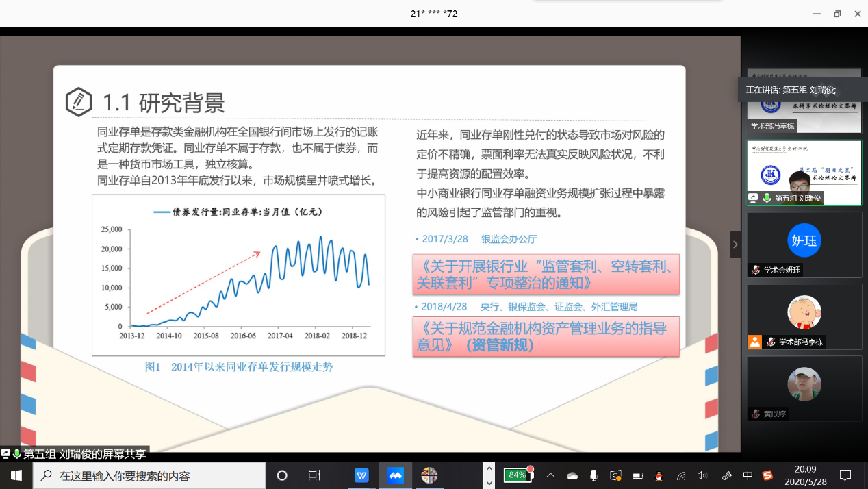The height and width of the screenshot is (489, 868).
Task: Open WPS Office from the taskbar
Action: tap(361, 475)
